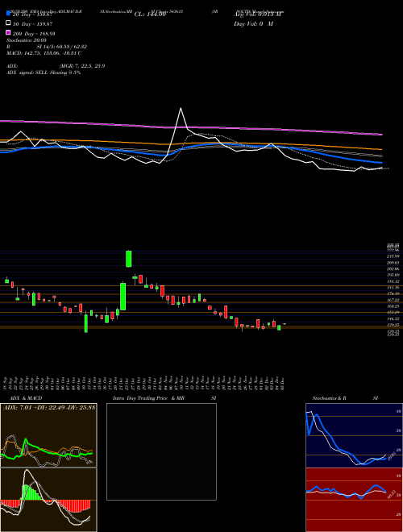403x532 pixels.
Task: Click the Stochastics: 20.03 reading
Action: [26, 40]
